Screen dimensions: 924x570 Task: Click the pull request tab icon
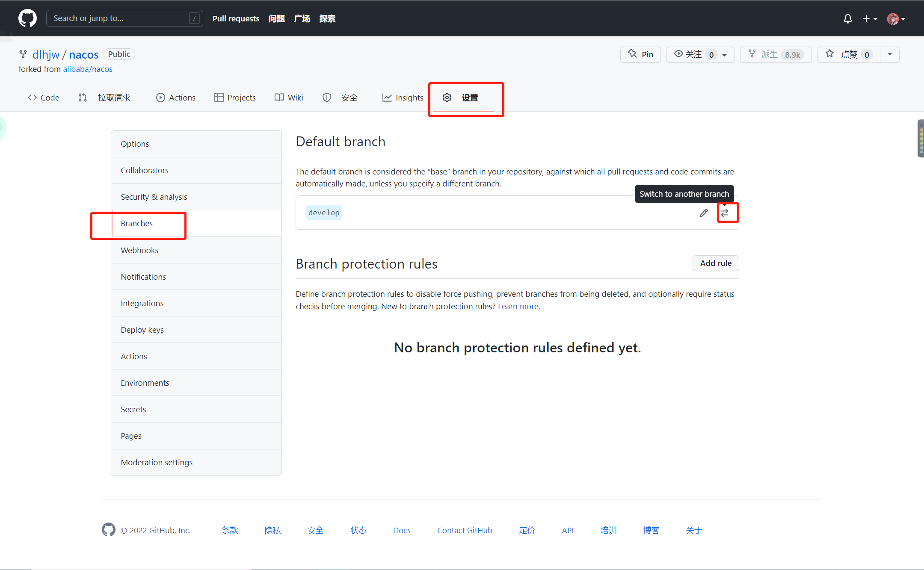[x=83, y=97]
